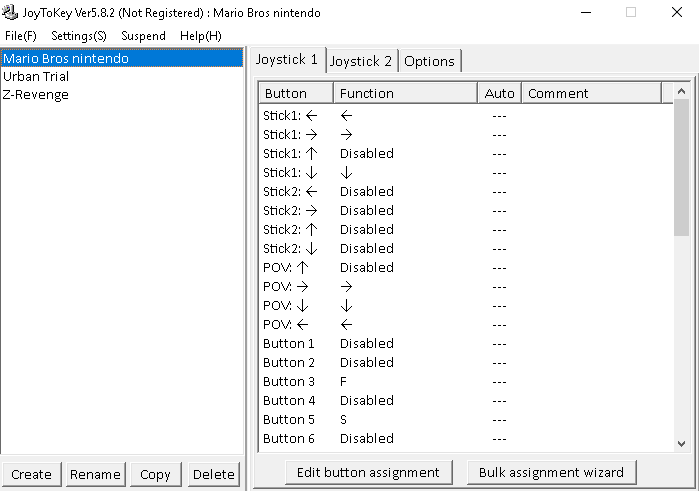
Task: Click scroll up arrow of assignment list
Action: click(681, 91)
